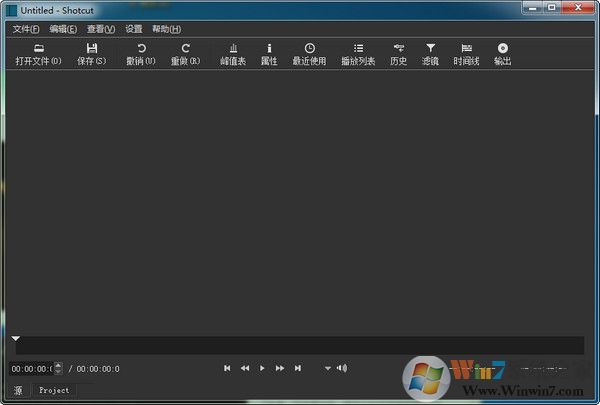The width and height of the screenshot is (600, 405).
Task: Open the Peak Meter (峰值表) panel
Action: (x=233, y=49)
